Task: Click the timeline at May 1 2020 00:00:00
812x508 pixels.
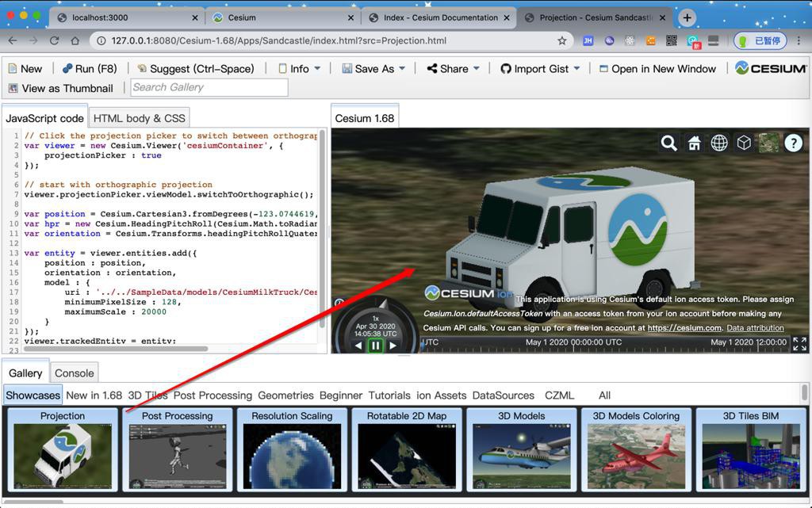Action: 574,342
